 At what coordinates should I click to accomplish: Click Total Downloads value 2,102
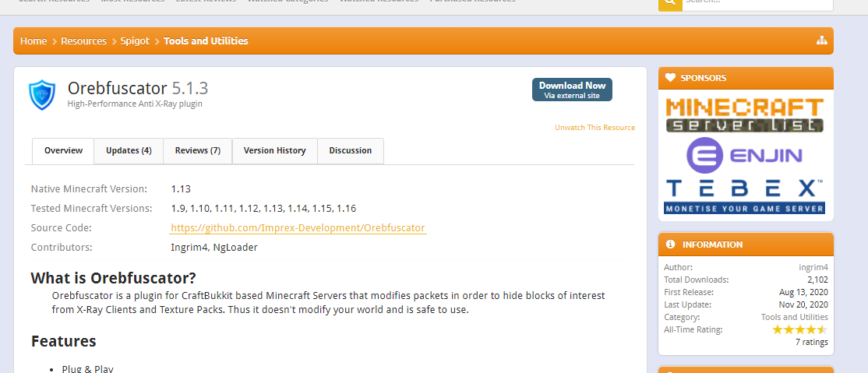[817, 280]
